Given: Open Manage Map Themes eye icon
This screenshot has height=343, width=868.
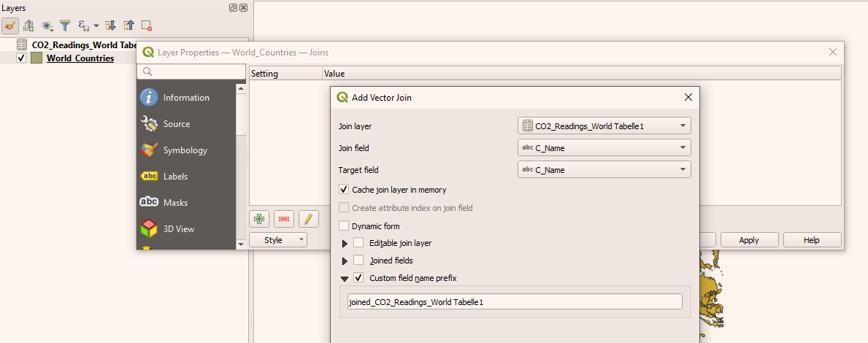Looking at the screenshot, I should (x=47, y=26).
